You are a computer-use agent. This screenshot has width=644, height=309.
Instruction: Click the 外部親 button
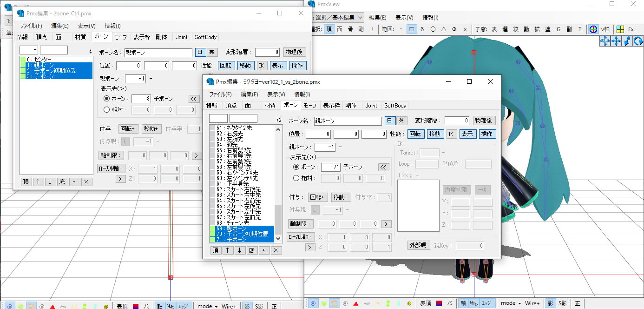418,245
